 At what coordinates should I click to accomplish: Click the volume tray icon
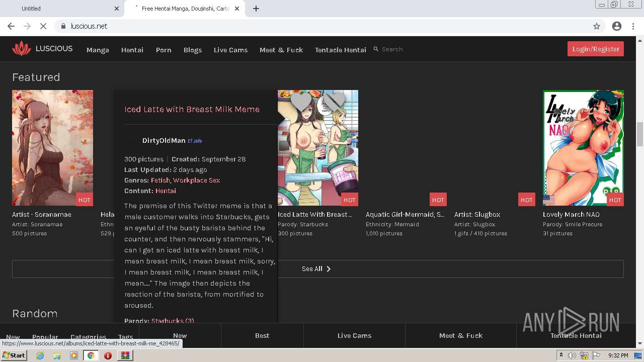(x=573, y=355)
